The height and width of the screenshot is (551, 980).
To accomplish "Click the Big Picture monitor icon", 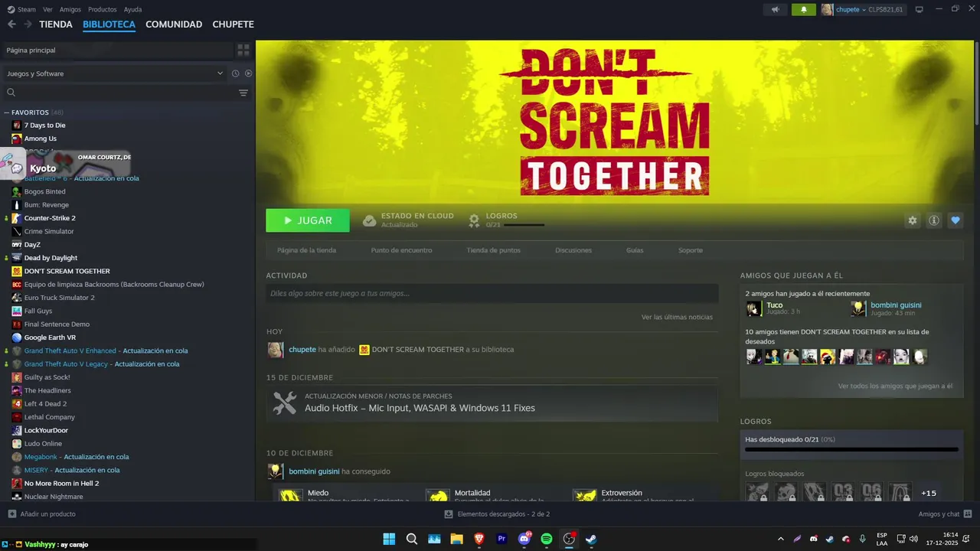I will [x=919, y=9].
